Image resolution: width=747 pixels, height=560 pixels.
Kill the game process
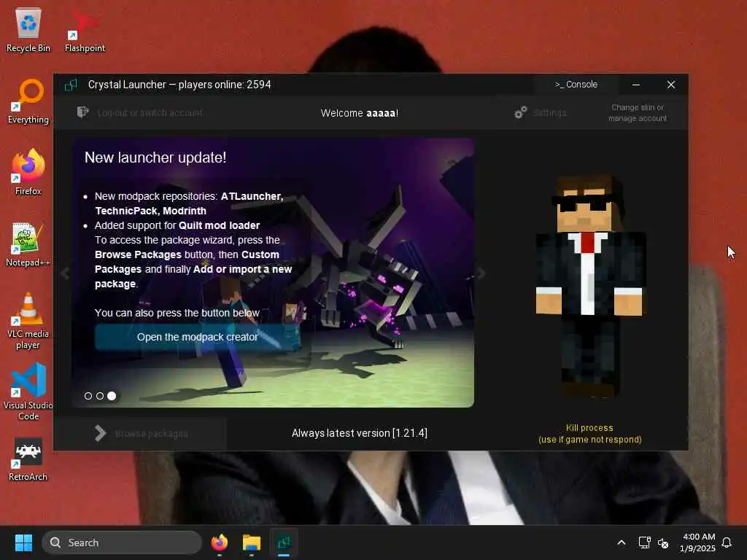tap(589, 434)
